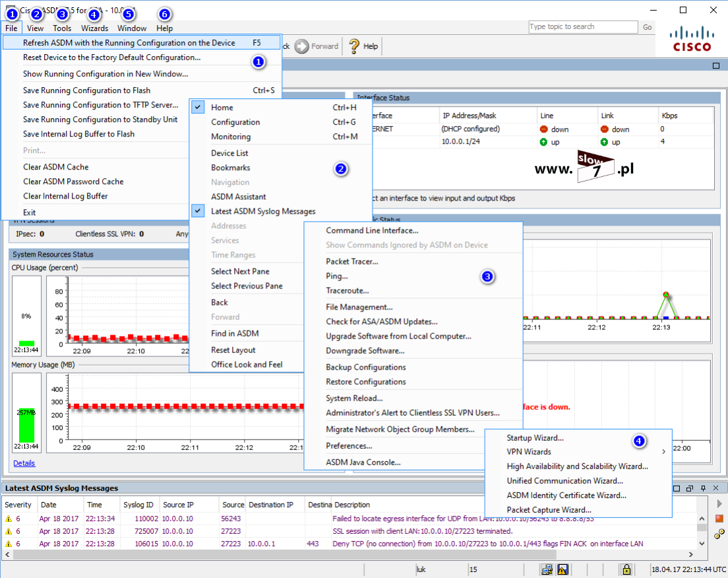Screen dimensions: 728x578
Task: Maximize the Latest ASDM Syslog Messages panel
Action: pyautogui.click(x=677, y=488)
